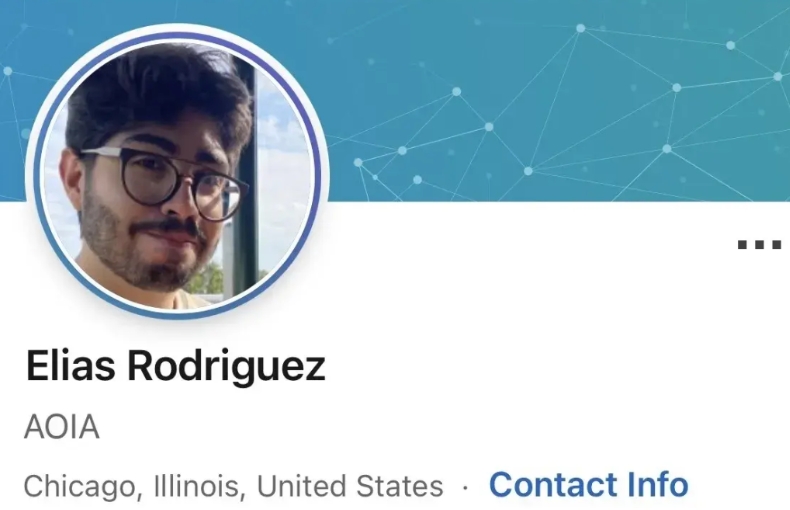Click the dot separator before Contact Info

point(465,488)
